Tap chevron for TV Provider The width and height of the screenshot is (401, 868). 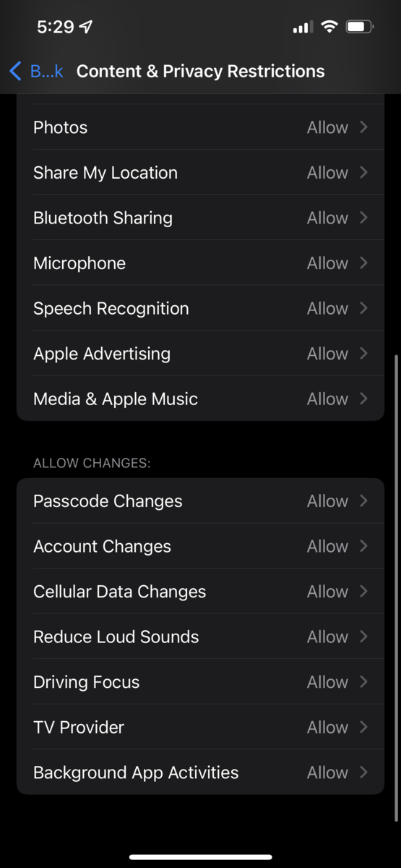[x=363, y=727]
